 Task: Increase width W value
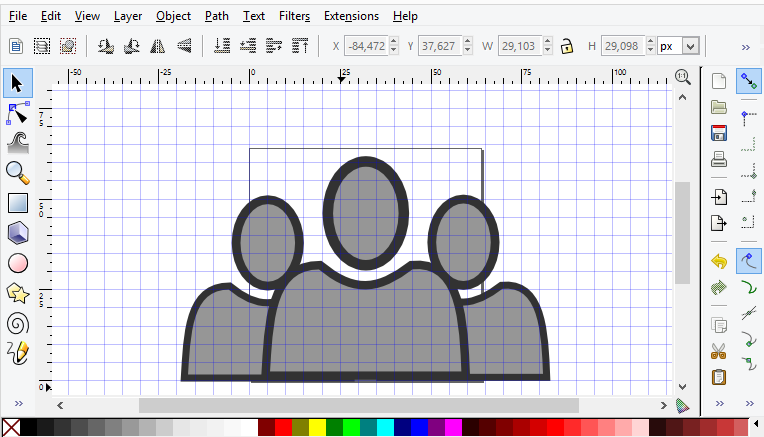click(548, 41)
